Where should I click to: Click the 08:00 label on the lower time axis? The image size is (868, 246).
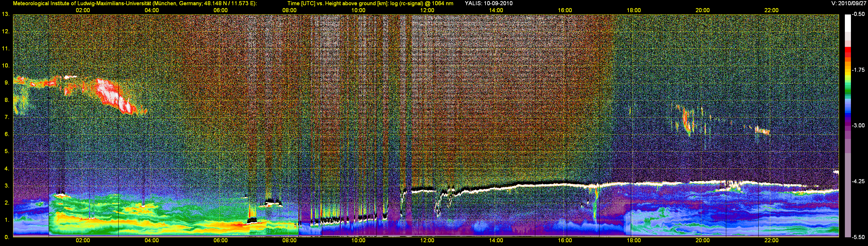click(289, 241)
